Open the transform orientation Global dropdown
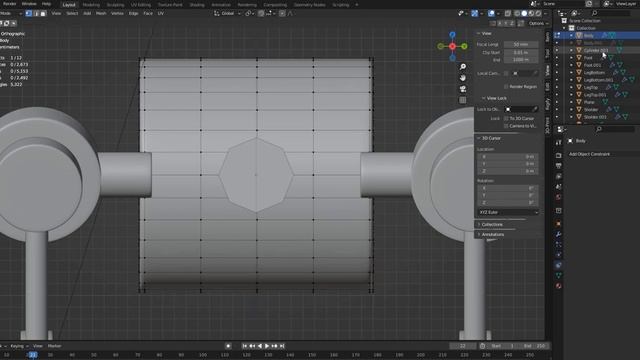 point(228,13)
